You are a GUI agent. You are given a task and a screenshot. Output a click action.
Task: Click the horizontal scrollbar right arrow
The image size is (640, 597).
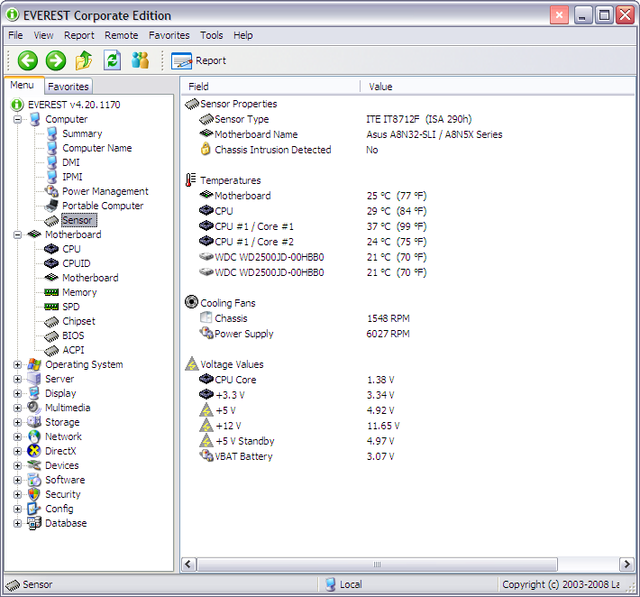(627, 565)
